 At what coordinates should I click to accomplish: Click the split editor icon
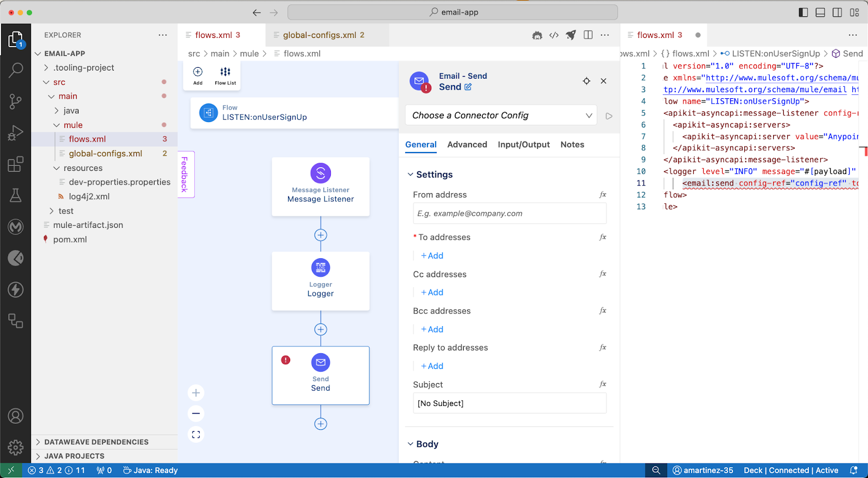click(588, 35)
